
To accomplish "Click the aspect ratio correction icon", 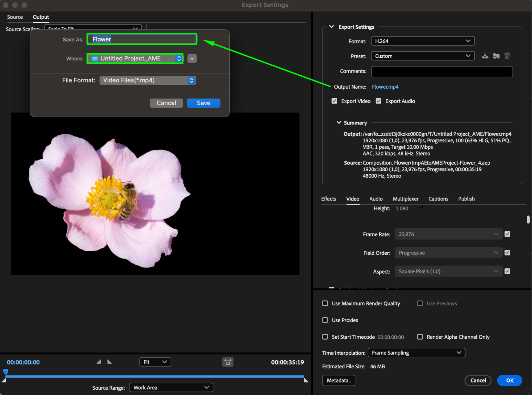I will pyautogui.click(x=228, y=362).
